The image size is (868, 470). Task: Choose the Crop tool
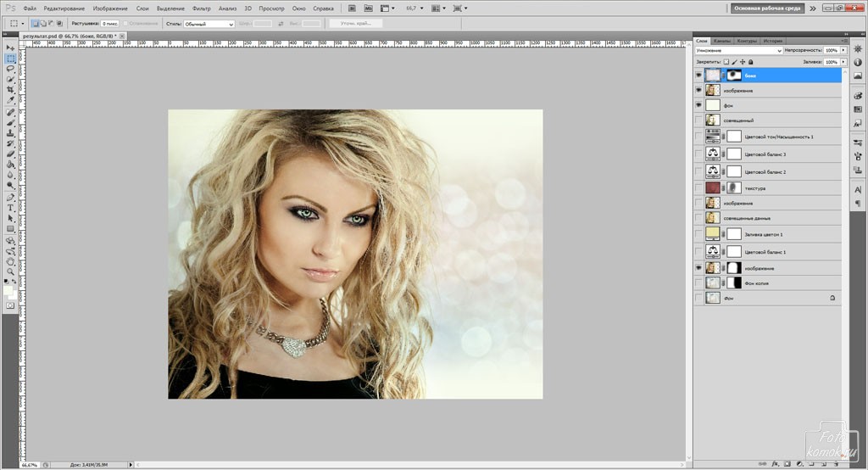pyautogui.click(x=10, y=90)
